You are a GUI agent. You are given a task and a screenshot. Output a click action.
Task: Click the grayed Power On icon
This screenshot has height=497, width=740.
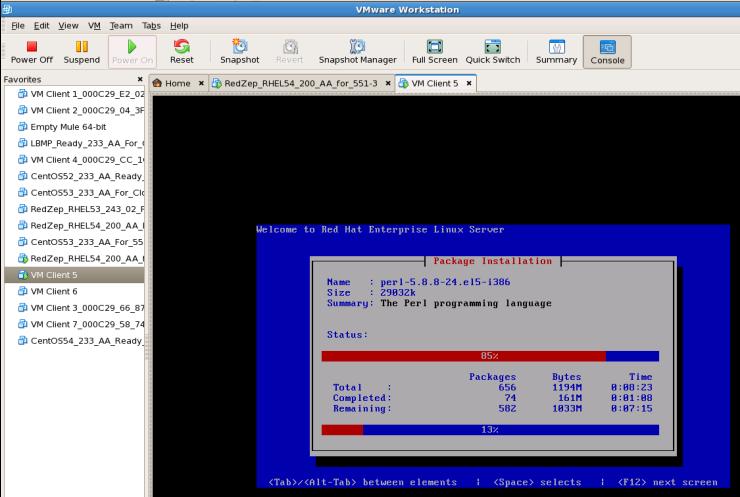[x=132, y=47]
